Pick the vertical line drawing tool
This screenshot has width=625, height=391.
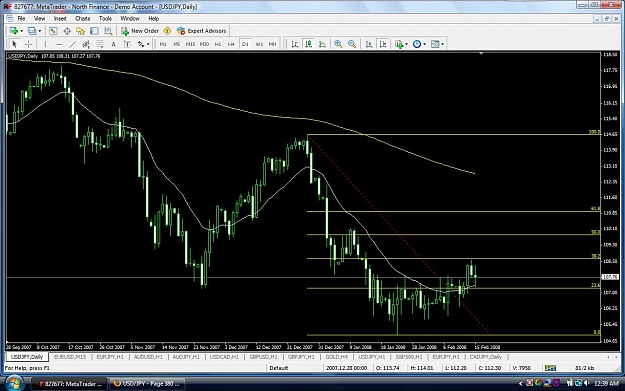(45, 44)
